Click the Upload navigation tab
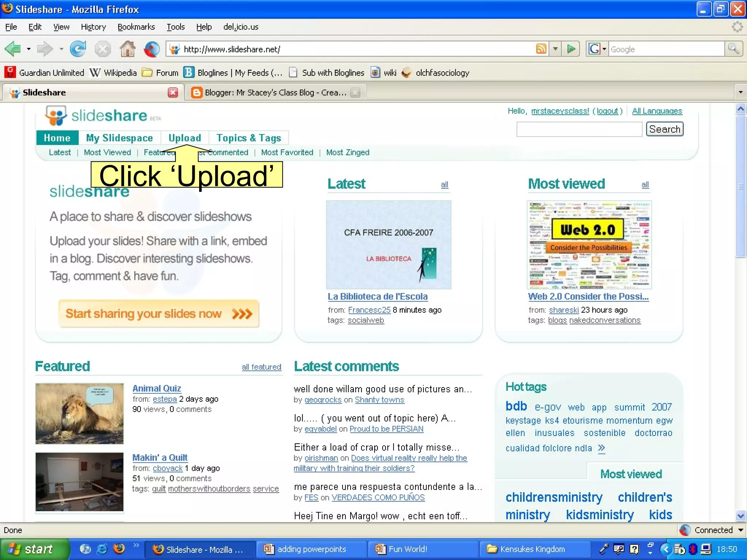The image size is (747, 560). [185, 138]
